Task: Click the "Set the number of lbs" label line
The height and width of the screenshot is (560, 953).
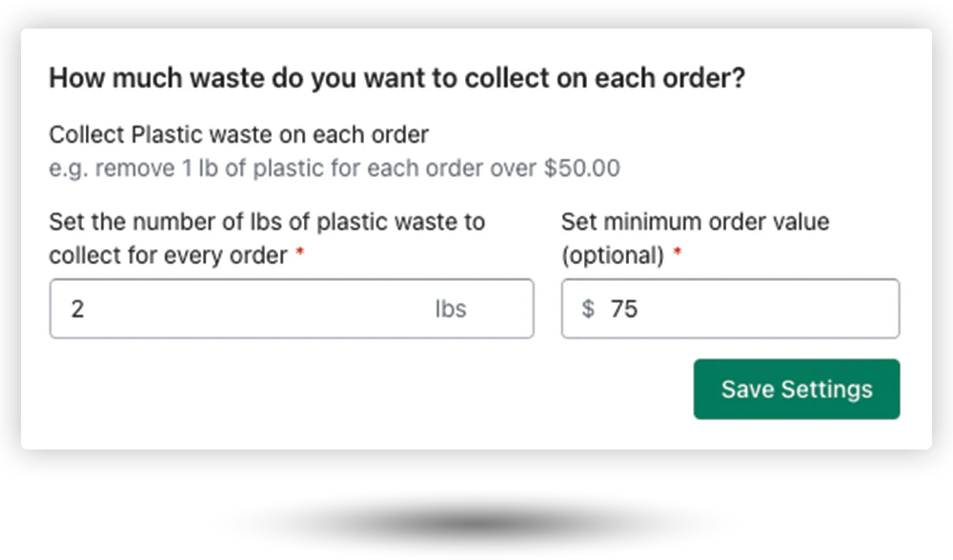Action: 267,222
